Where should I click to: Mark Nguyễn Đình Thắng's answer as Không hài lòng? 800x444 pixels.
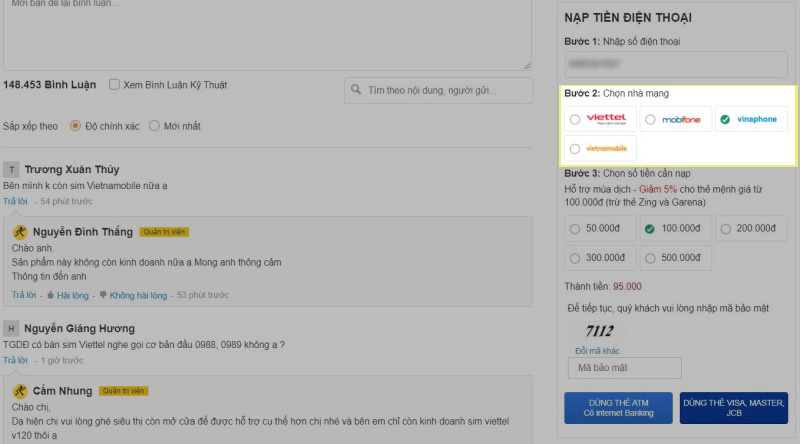[138, 295]
